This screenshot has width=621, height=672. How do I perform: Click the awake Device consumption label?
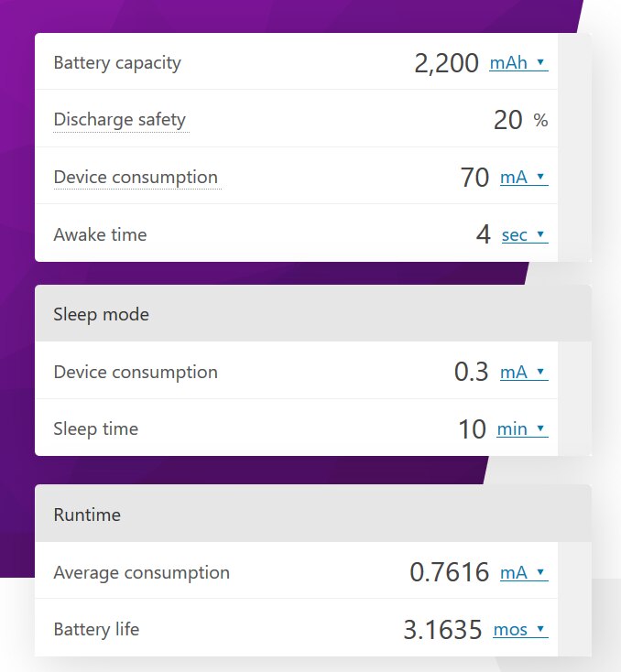[136, 177]
